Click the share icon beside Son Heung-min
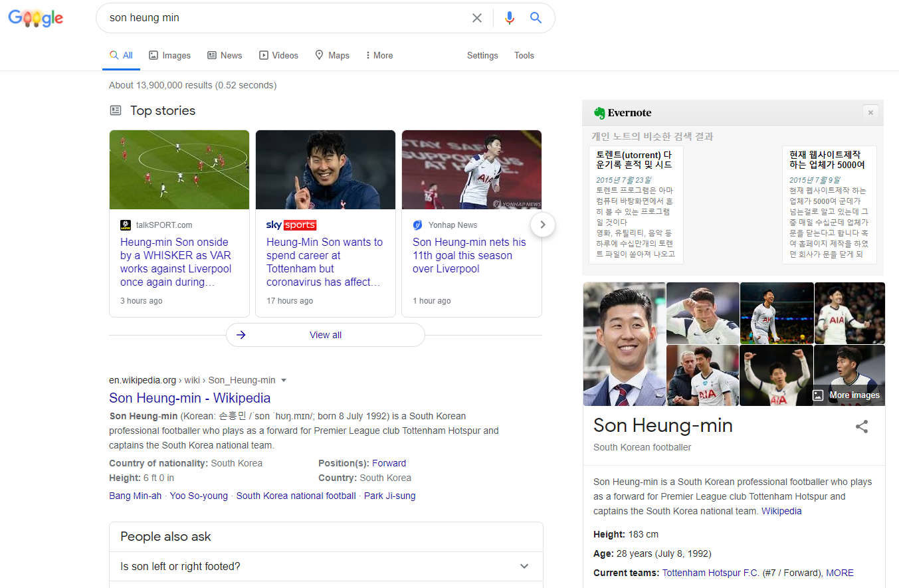The width and height of the screenshot is (899, 588). pos(862,427)
